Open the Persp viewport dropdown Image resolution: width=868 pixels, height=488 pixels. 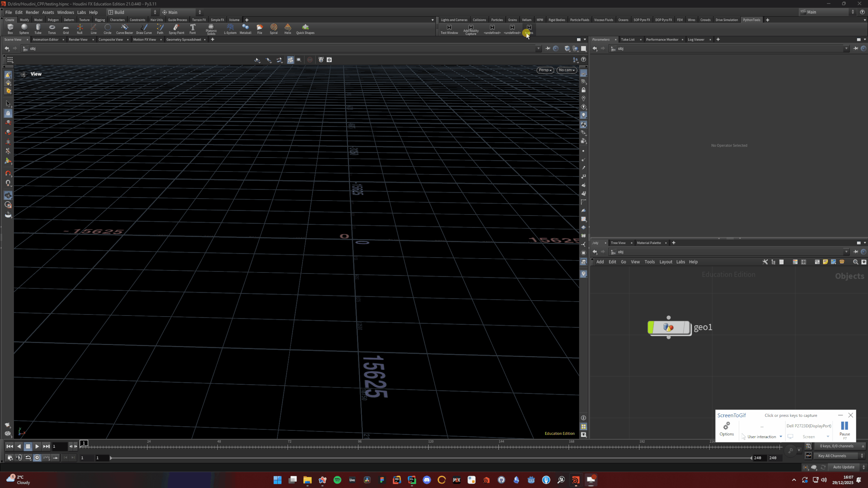pos(545,70)
